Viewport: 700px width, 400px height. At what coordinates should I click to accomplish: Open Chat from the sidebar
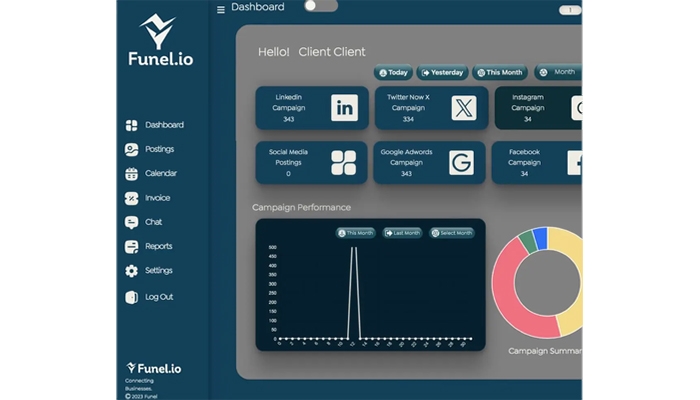(153, 222)
